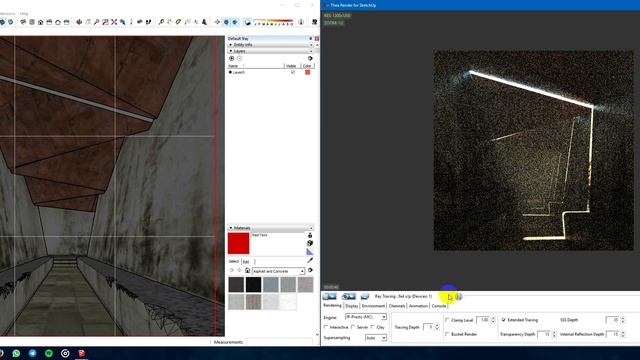Open WhatsApp from the taskbar
This screenshot has height=360, width=640.
(x=16, y=353)
